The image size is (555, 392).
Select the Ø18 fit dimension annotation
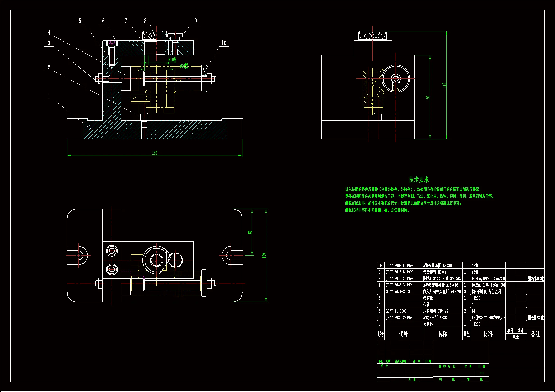pyautogui.click(x=172, y=60)
